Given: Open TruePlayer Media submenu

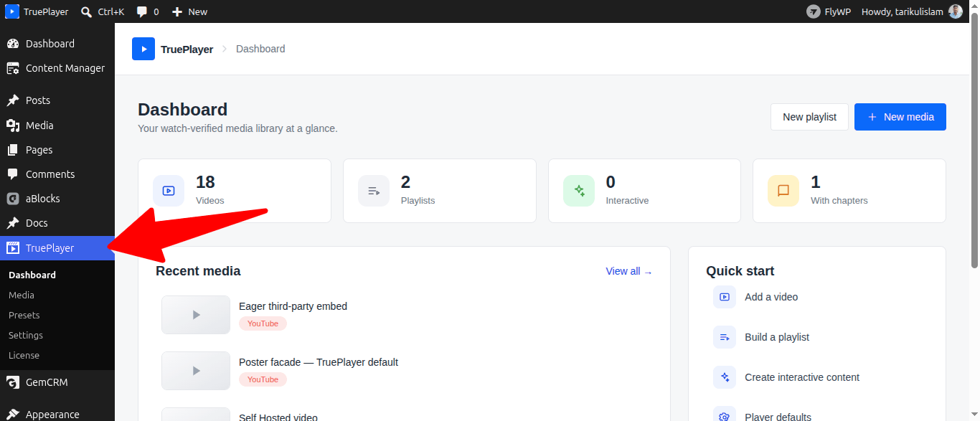Looking at the screenshot, I should (22, 295).
